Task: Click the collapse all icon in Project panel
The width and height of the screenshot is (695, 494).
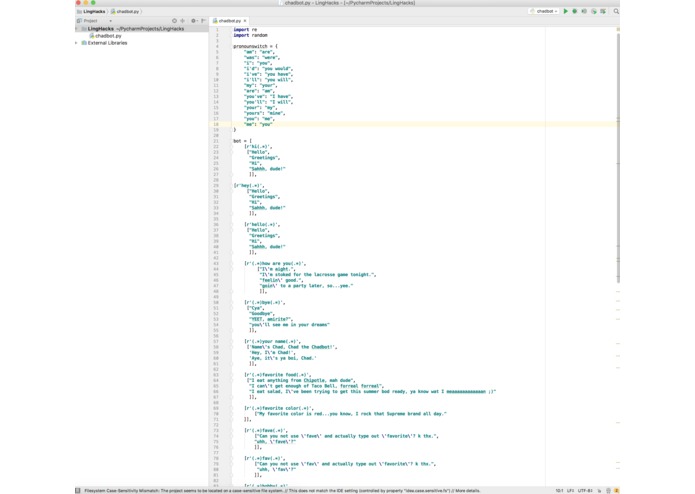Action: pos(182,21)
